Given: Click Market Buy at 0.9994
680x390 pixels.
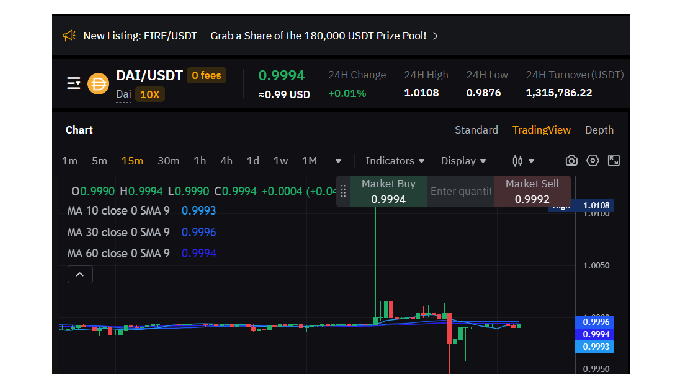Looking at the screenshot, I should 388,191.
